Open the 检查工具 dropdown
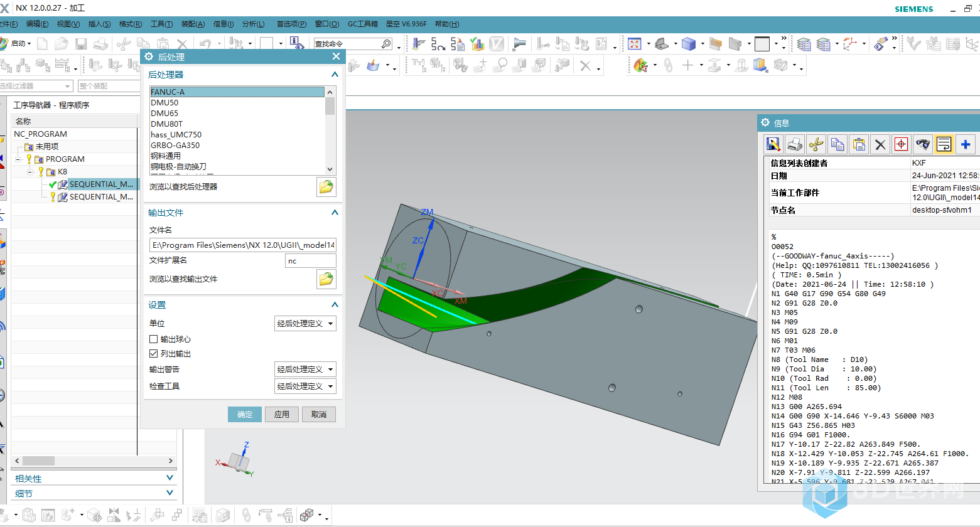 306,386
